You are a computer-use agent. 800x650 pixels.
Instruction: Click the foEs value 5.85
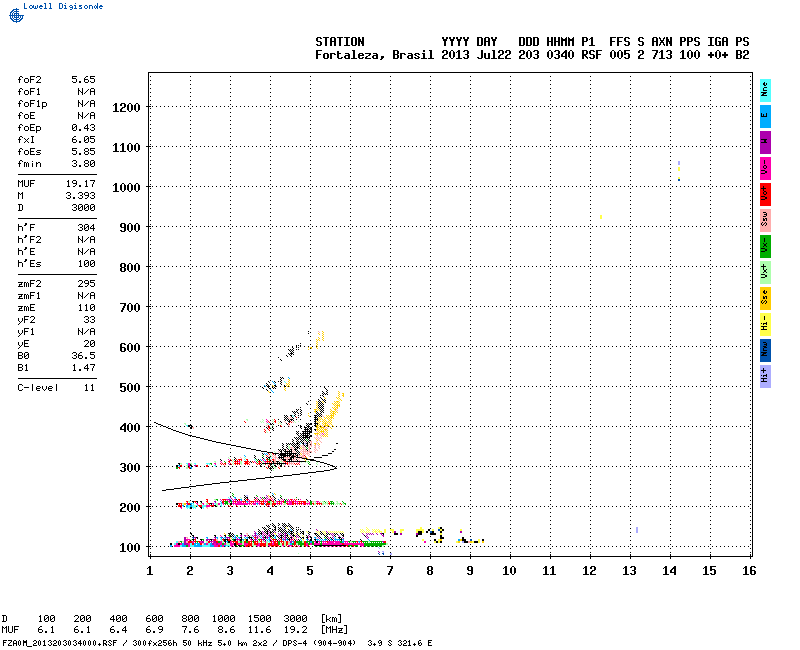(x=83, y=152)
